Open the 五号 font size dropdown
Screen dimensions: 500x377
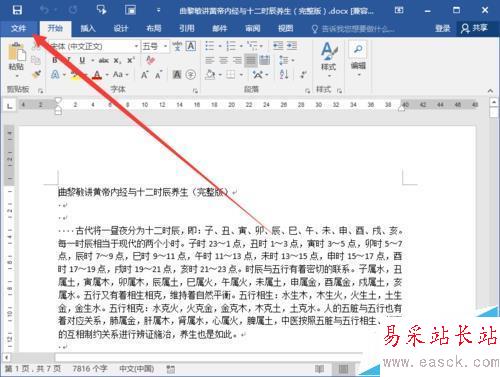pos(165,46)
